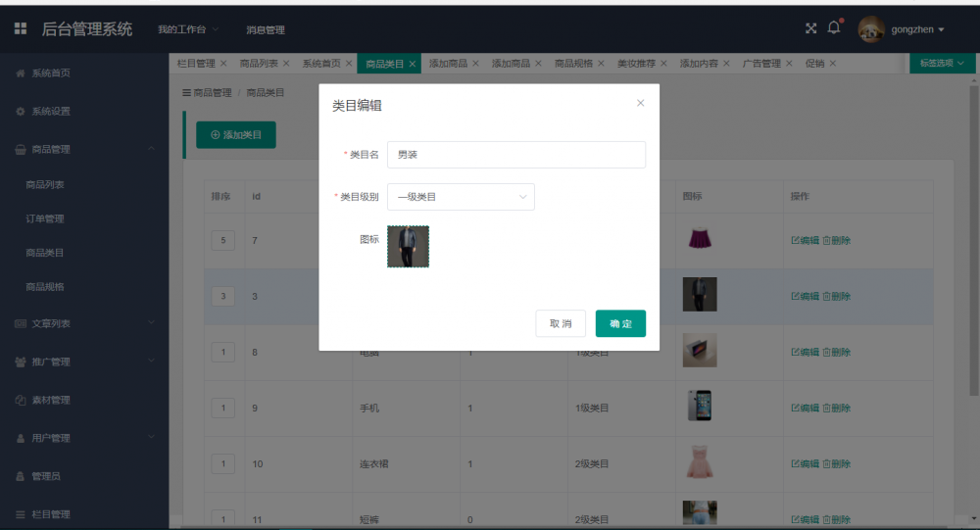Edit the 连衣裙 category row
This screenshot has height=530, width=980.
coord(805,463)
